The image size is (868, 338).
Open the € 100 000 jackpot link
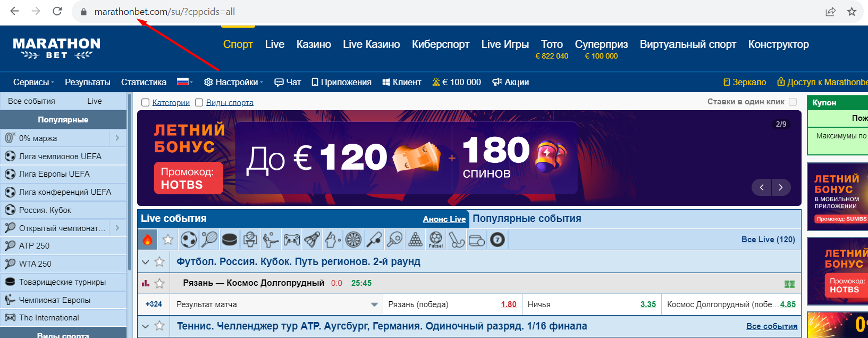(457, 82)
